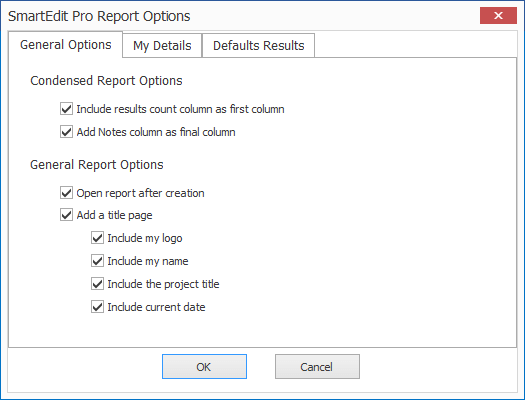Screen dimensions: 525x400
Task: Uncheck Include results count column checkbox
Action: point(66,109)
